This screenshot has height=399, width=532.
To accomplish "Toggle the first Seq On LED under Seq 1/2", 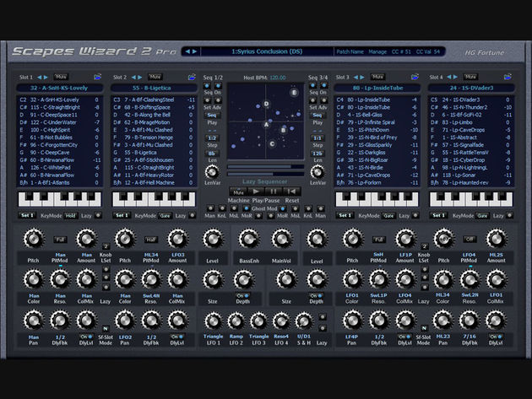I will coord(207,85).
